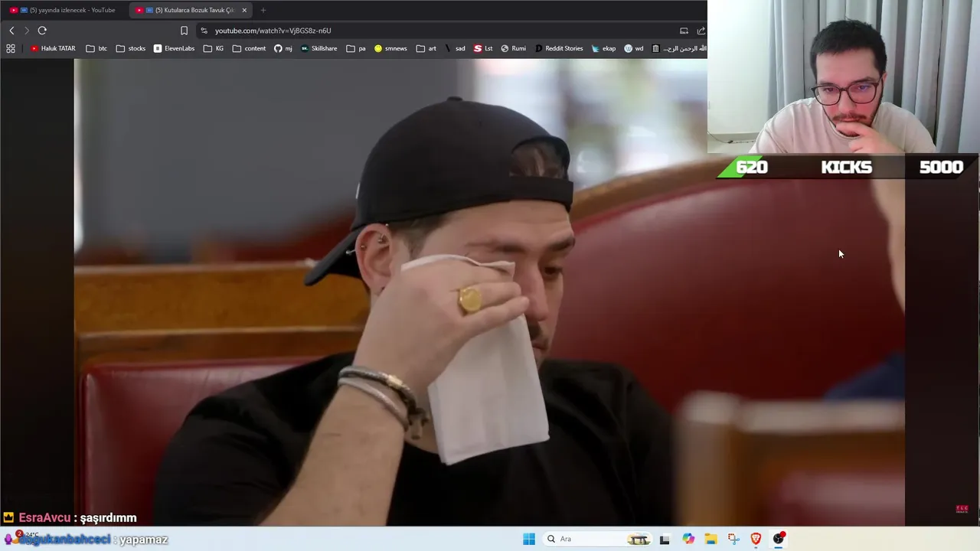980x551 pixels.
Task: Click the 620 kicks counter overlay
Action: pos(751,168)
